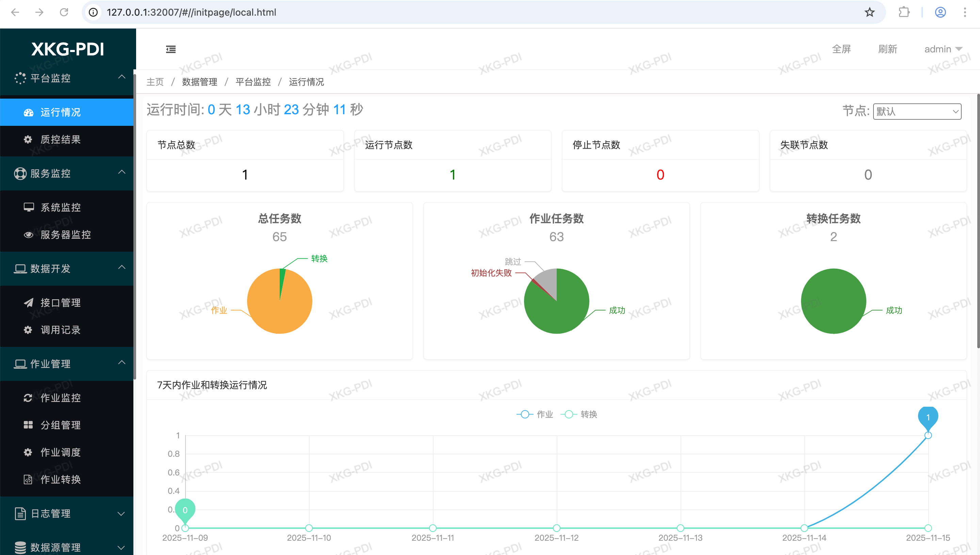Click the grid icon beside 分组管理
The width and height of the screenshot is (980, 555).
[28, 425]
